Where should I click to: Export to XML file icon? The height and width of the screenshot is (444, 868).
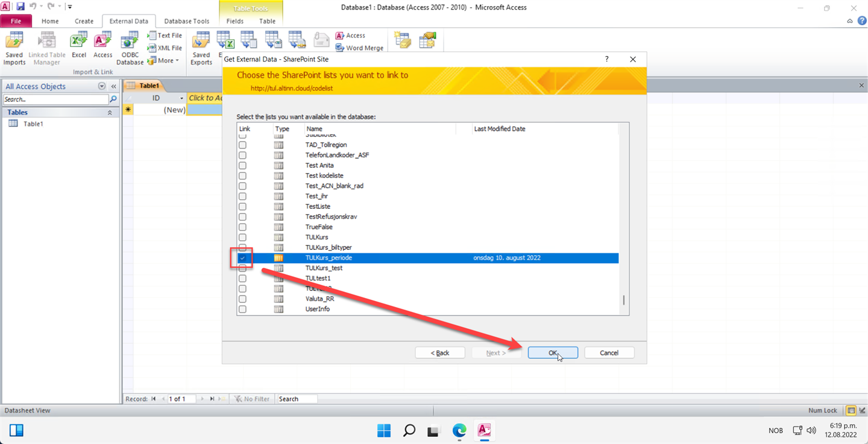pyautogui.click(x=272, y=40)
